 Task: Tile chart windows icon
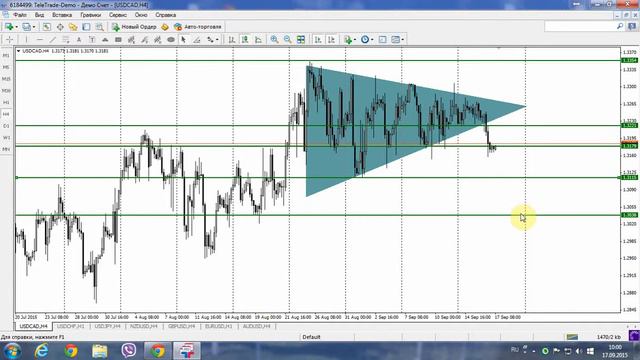(301, 40)
